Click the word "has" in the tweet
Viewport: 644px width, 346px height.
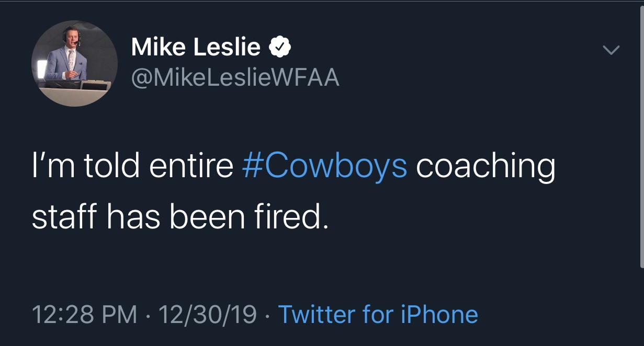133,217
